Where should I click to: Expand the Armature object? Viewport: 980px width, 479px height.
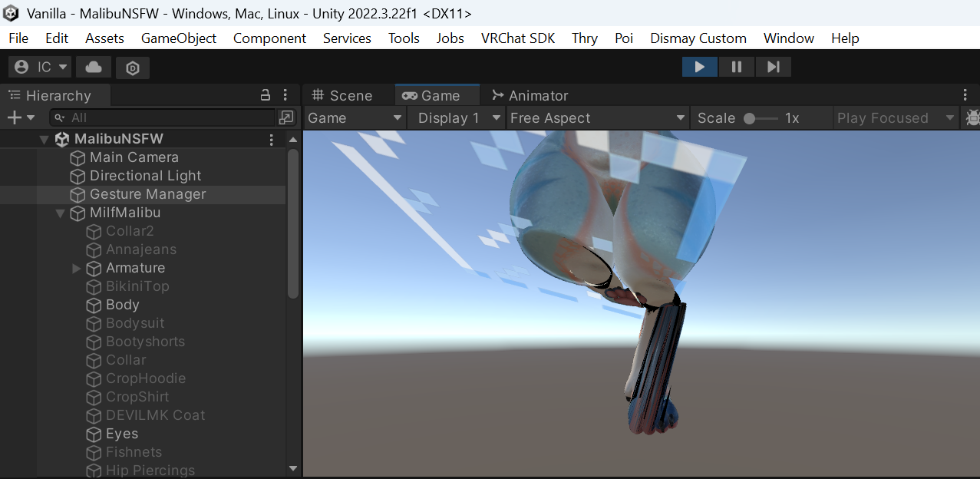click(76, 269)
